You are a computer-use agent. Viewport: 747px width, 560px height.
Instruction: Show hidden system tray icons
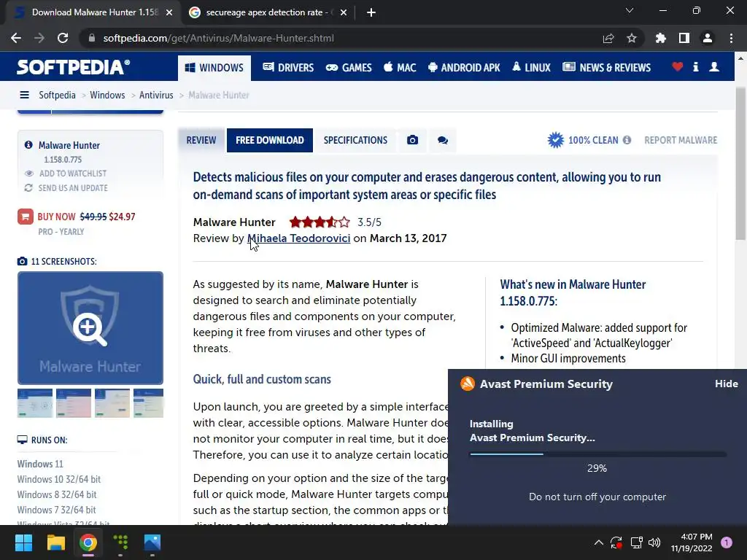[x=599, y=542]
